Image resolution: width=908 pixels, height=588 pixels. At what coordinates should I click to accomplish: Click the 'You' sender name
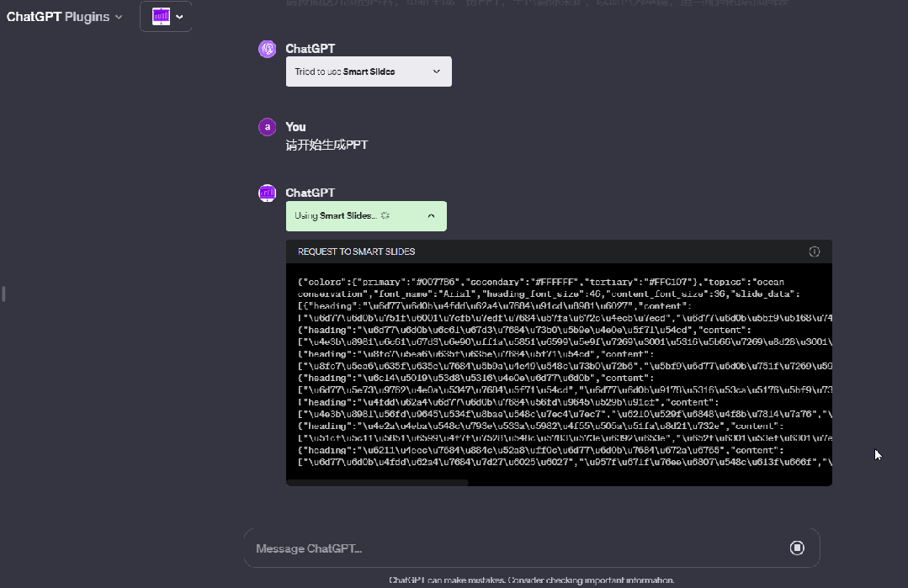point(295,127)
